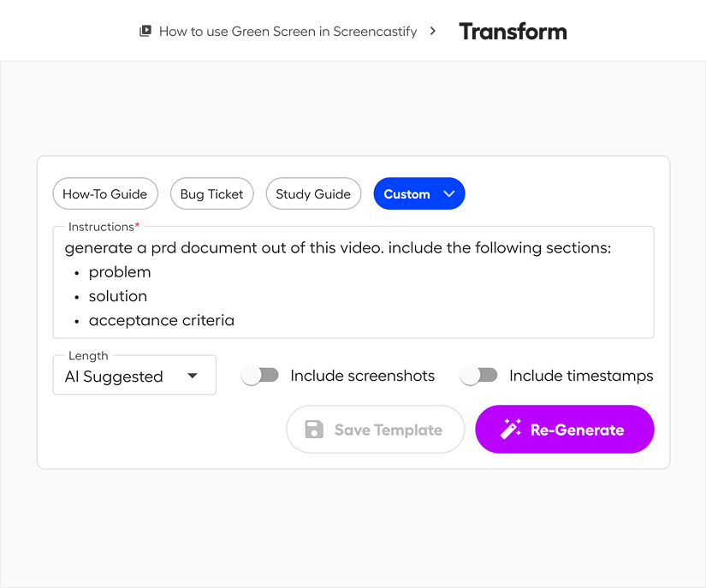
Task: Open the Custom template type dropdown
Action: click(x=418, y=193)
